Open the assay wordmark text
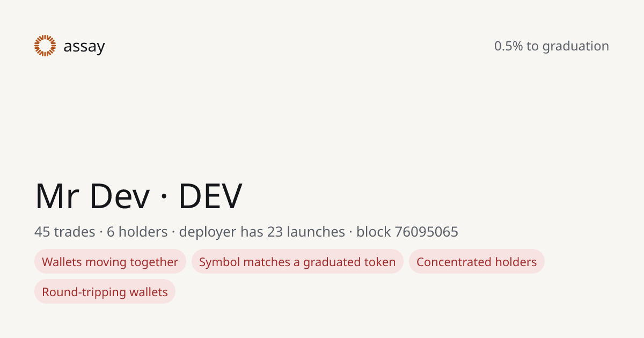 click(84, 47)
